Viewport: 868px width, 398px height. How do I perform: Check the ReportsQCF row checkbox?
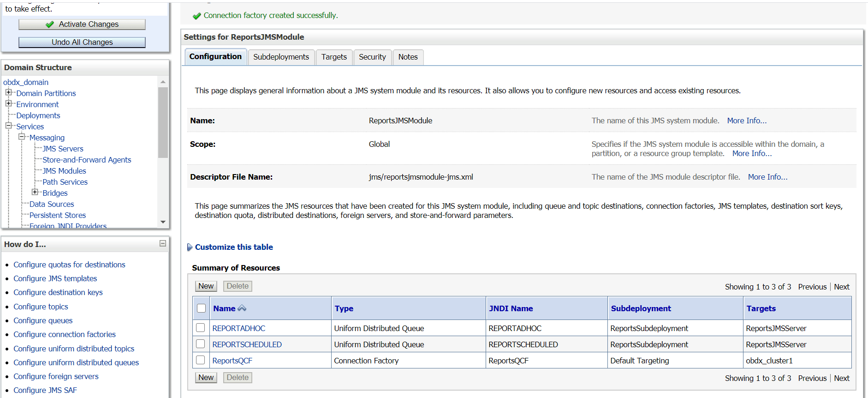200,360
